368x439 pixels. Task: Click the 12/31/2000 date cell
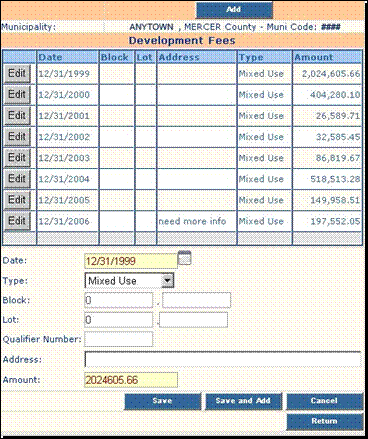tap(67, 95)
